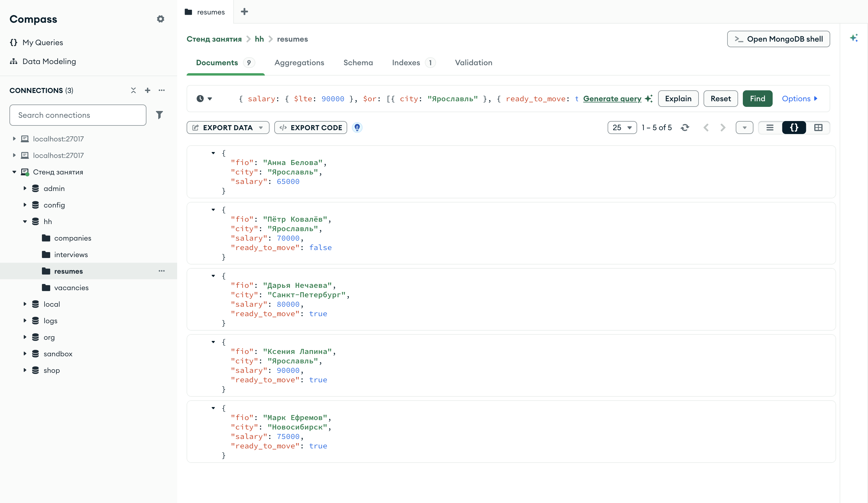The image size is (868, 503).
Task: Collapse the Анна Белова document
Action: 213,153
